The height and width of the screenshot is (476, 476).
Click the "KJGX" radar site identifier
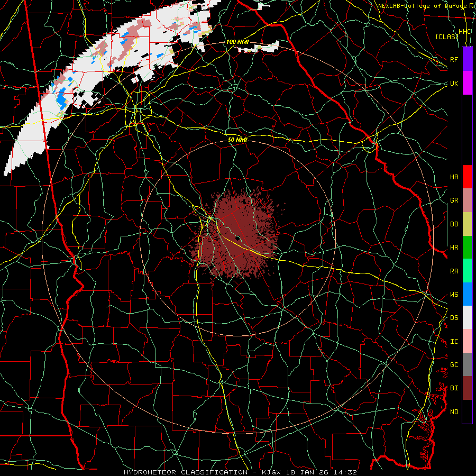[271, 472]
